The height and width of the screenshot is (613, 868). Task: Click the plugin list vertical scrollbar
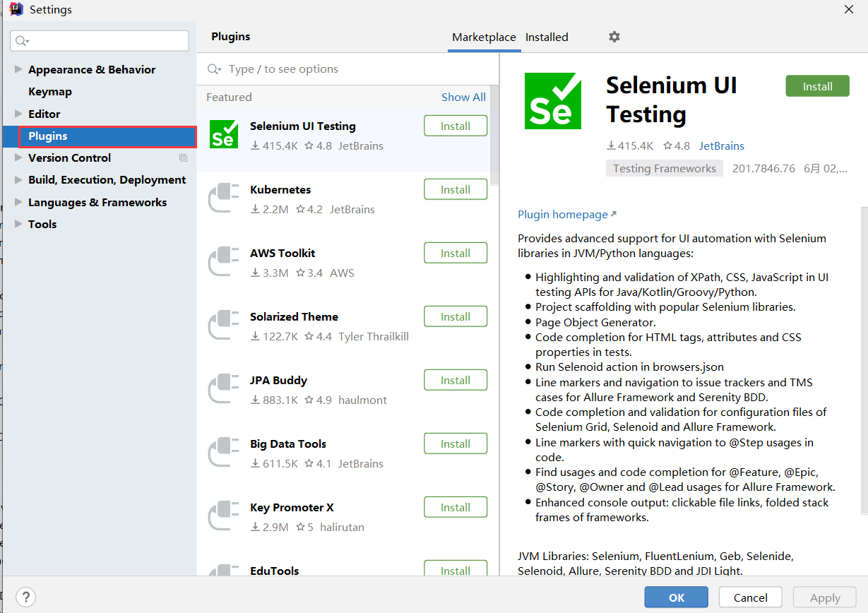pyautogui.click(x=494, y=136)
